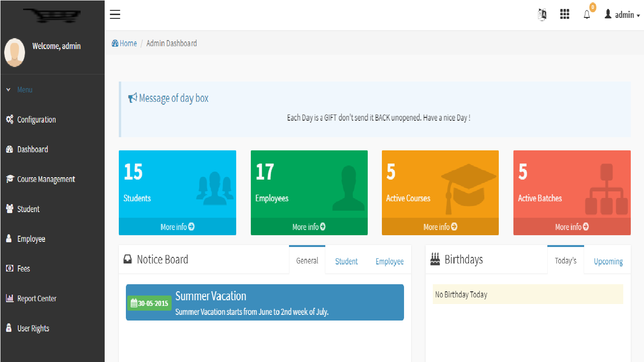644x362 pixels.
Task: Click More info on the Students card
Action: tap(177, 227)
